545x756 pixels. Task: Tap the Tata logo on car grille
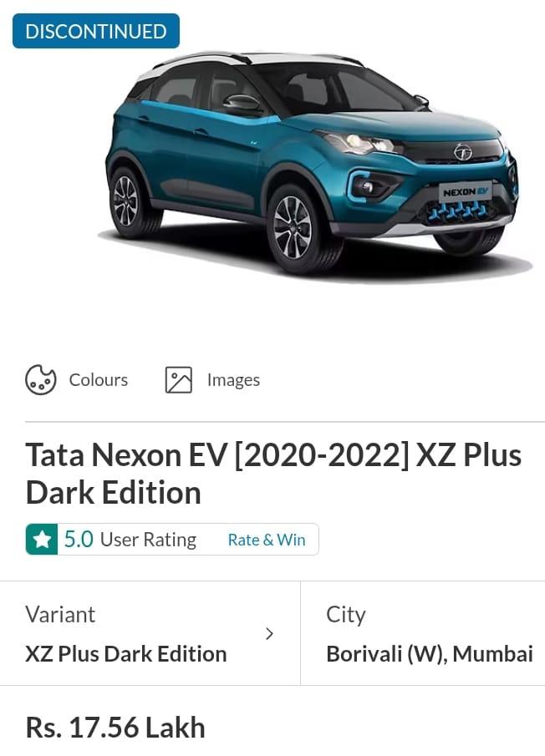pos(463,152)
